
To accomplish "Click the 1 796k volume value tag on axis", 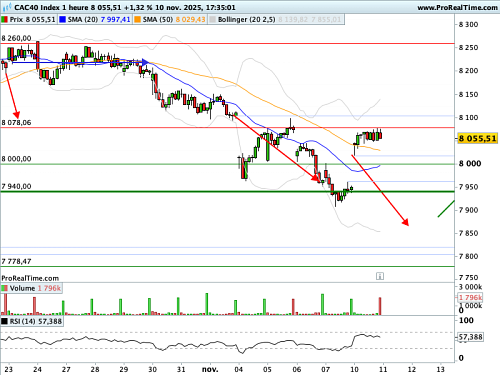I will point(470,297).
